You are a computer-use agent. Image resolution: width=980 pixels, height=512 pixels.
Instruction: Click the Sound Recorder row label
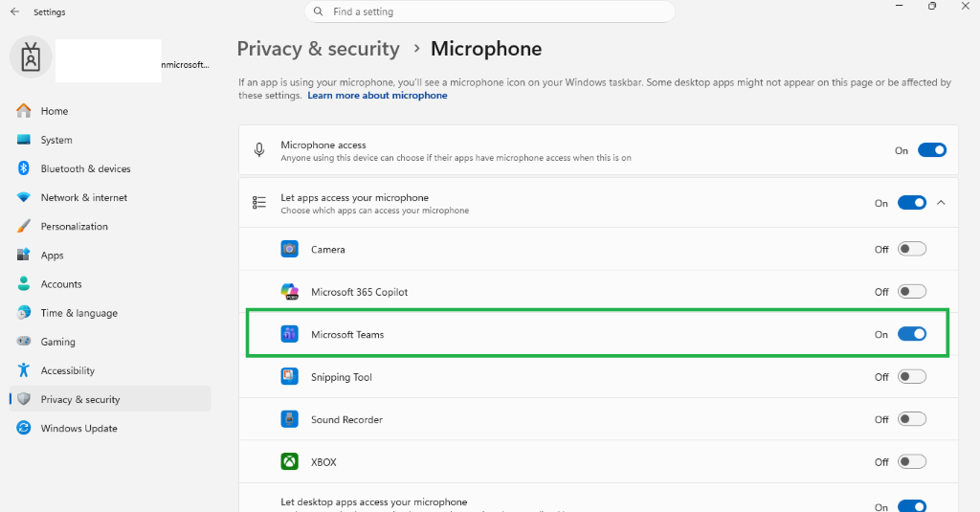(346, 419)
